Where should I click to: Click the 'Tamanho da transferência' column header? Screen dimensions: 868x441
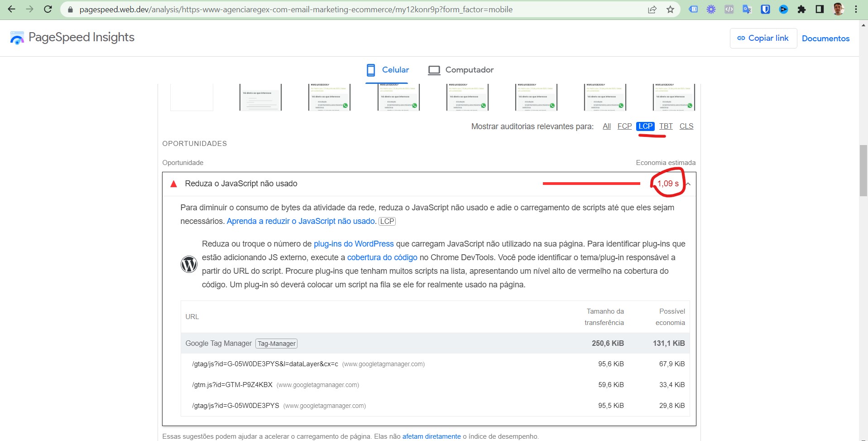[604, 317]
